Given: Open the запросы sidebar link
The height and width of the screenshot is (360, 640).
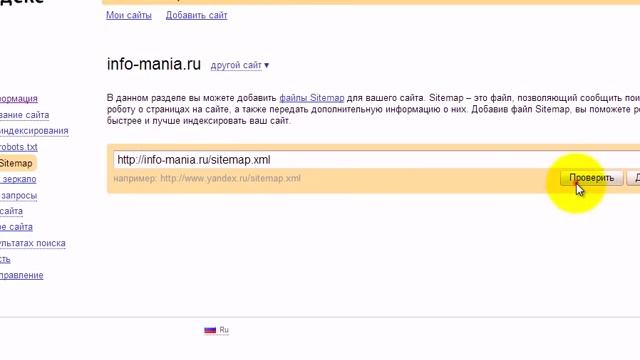Looking at the screenshot, I should tap(19, 196).
